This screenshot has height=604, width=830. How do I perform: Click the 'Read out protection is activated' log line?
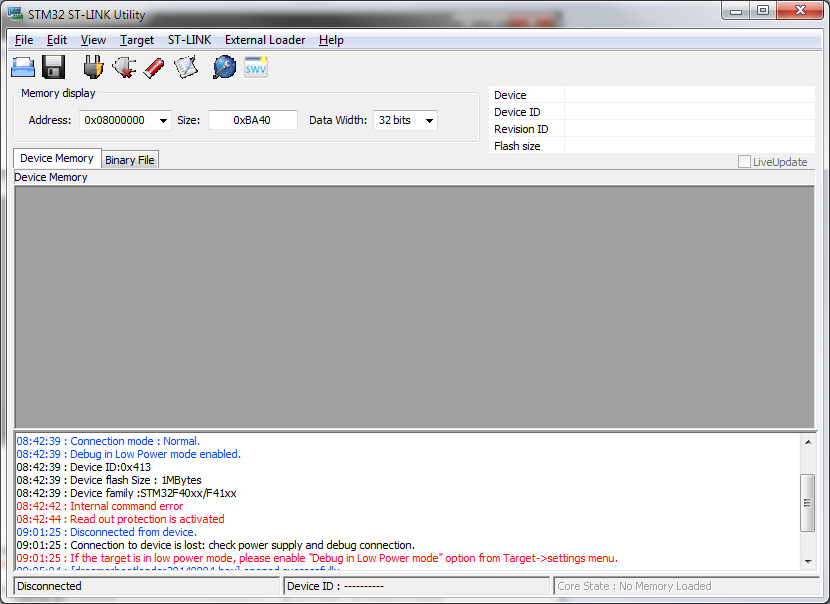click(x=120, y=519)
